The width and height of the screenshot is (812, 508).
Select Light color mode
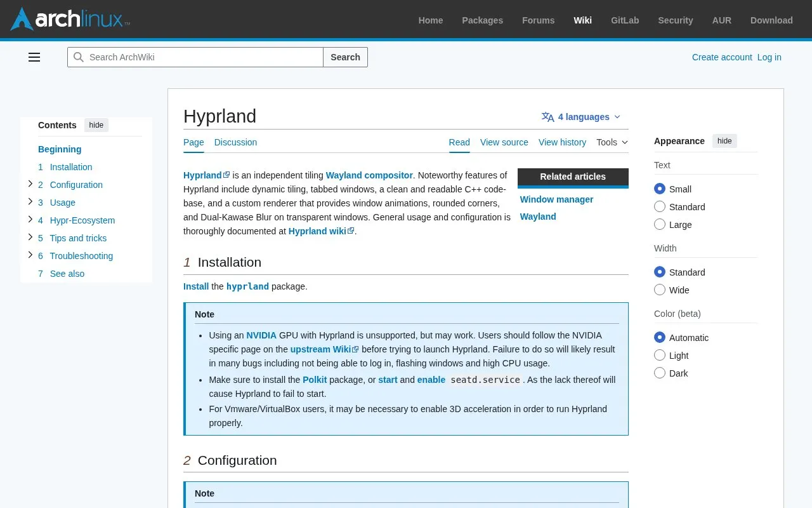click(660, 356)
